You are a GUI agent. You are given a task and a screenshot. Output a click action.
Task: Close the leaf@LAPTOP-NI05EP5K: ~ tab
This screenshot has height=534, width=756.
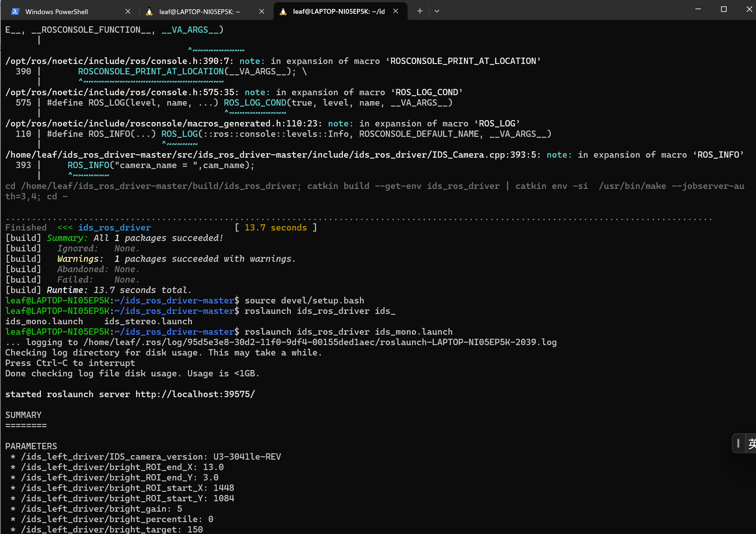pyautogui.click(x=262, y=12)
